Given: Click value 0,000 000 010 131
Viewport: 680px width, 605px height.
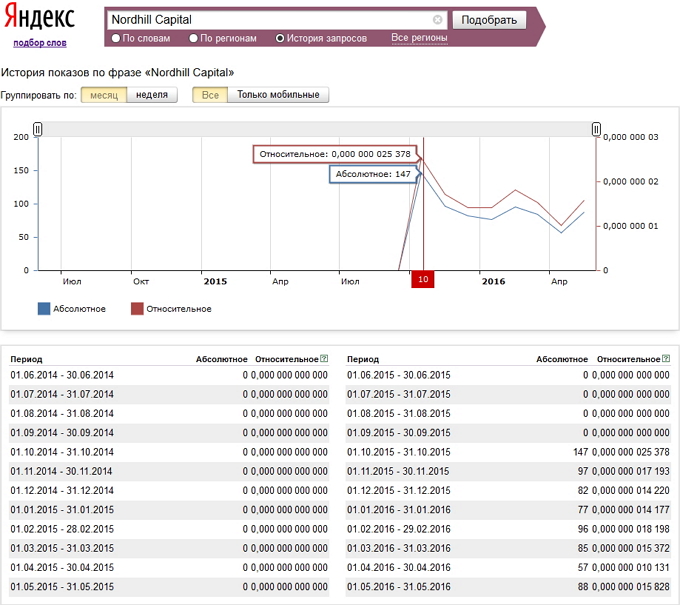Looking at the screenshot, I should [x=631, y=568].
